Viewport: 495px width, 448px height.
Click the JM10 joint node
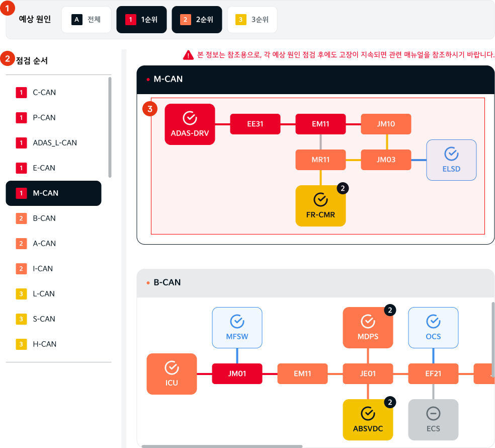coord(386,124)
